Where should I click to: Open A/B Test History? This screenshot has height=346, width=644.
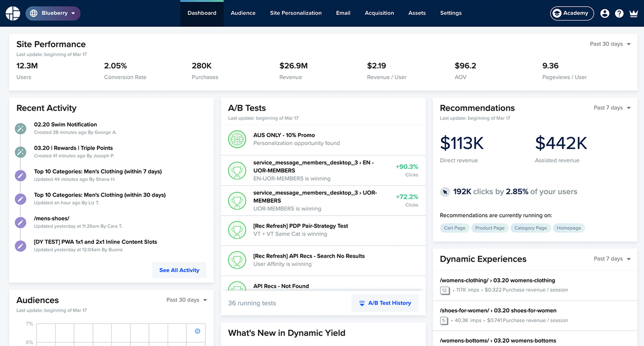click(385, 303)
